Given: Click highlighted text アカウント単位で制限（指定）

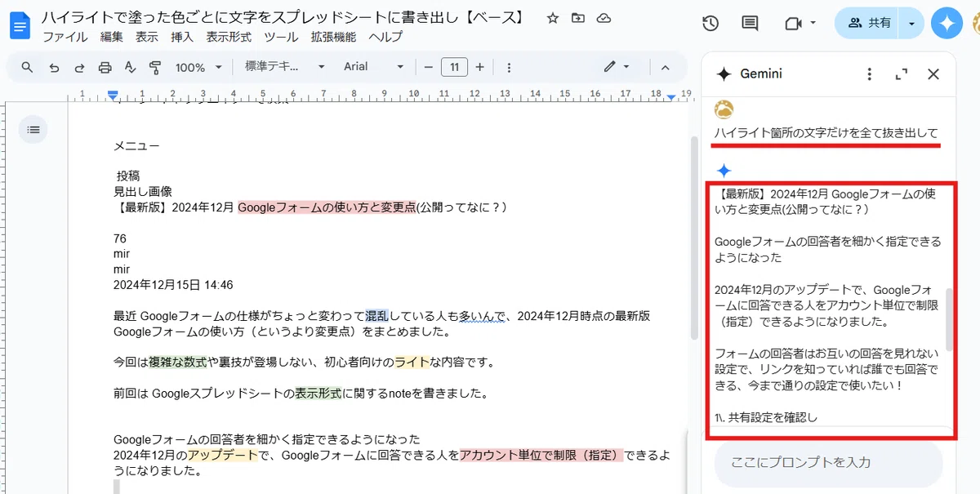Looking at the screenshot, I should pos(541,455).
